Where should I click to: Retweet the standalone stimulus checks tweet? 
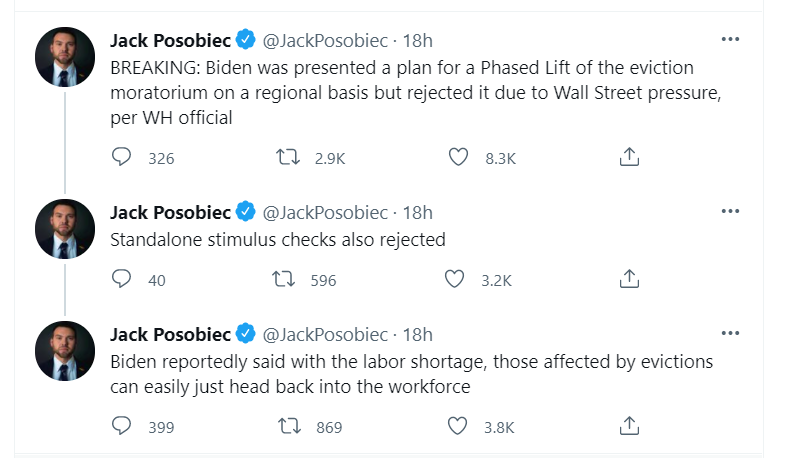pos(287,280)
